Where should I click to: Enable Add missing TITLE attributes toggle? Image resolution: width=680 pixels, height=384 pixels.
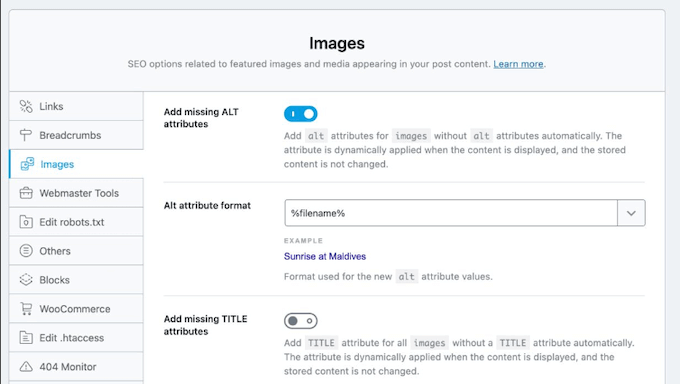point(301,321)
